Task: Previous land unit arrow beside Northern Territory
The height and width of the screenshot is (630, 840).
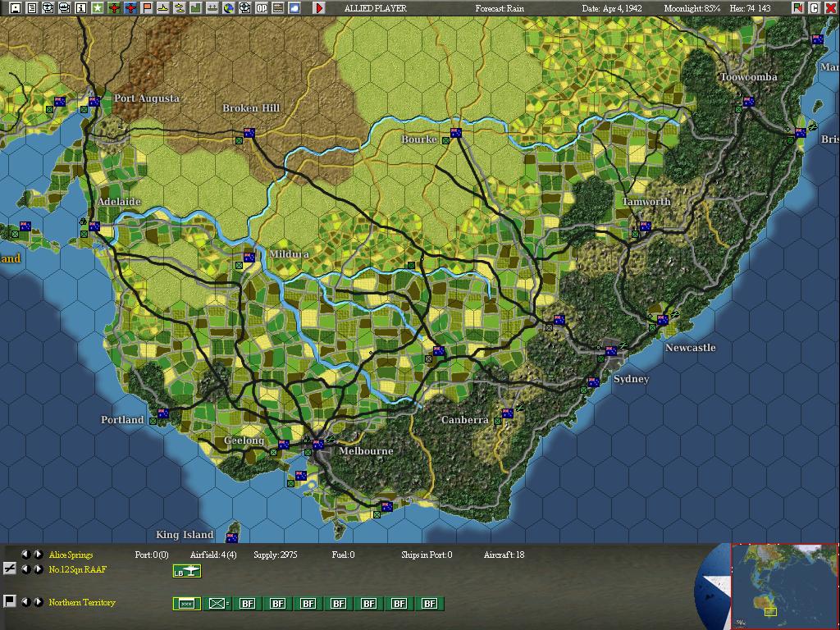Action: (x=25, y=602)
